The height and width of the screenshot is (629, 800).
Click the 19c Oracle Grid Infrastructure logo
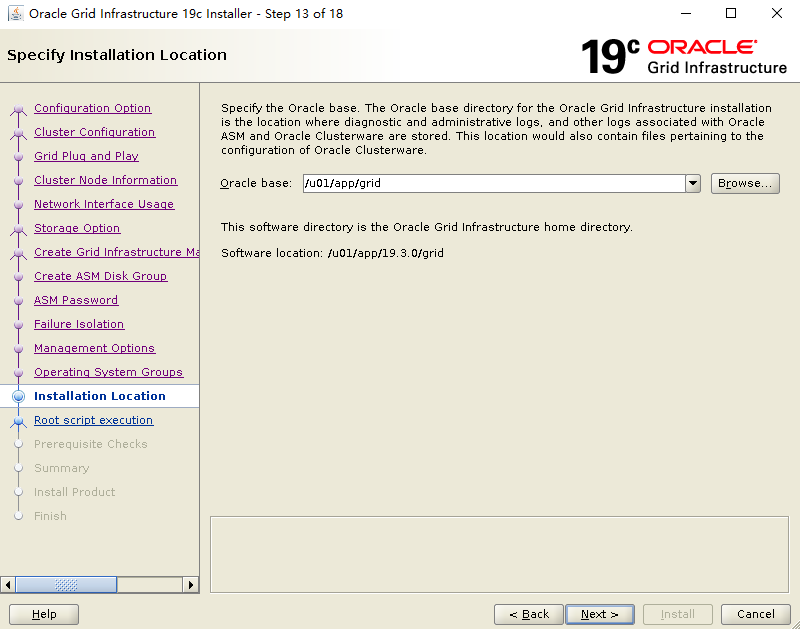tap(683, 56)
